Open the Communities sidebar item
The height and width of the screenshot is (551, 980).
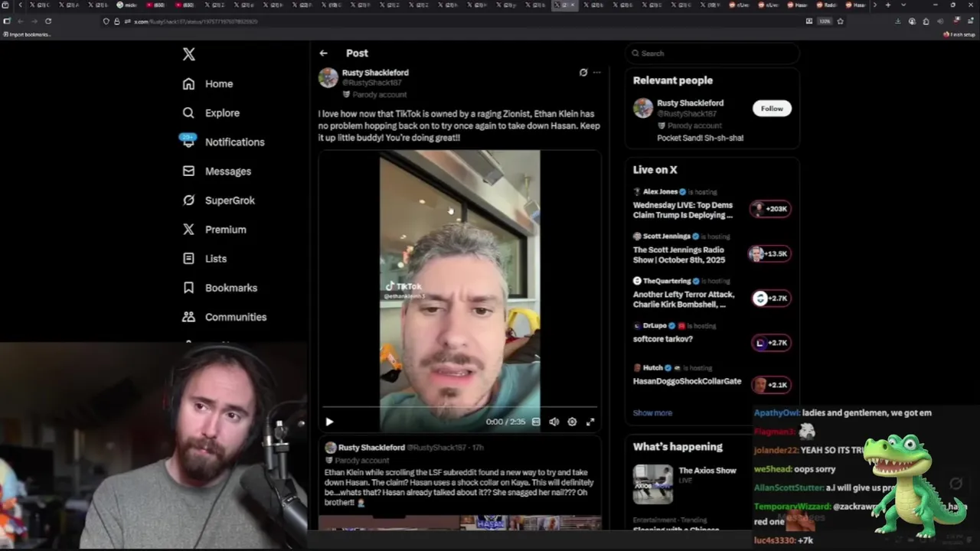coord(224,317)
